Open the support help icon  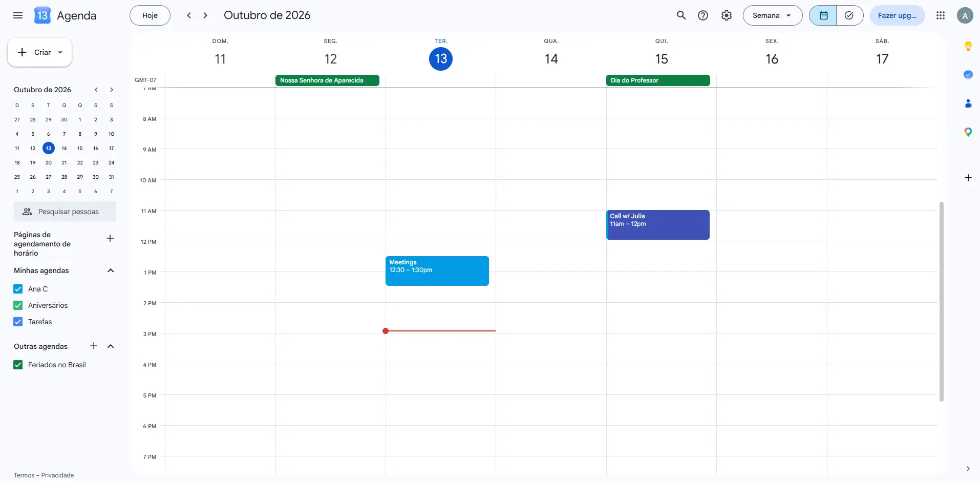pos(703,15)
